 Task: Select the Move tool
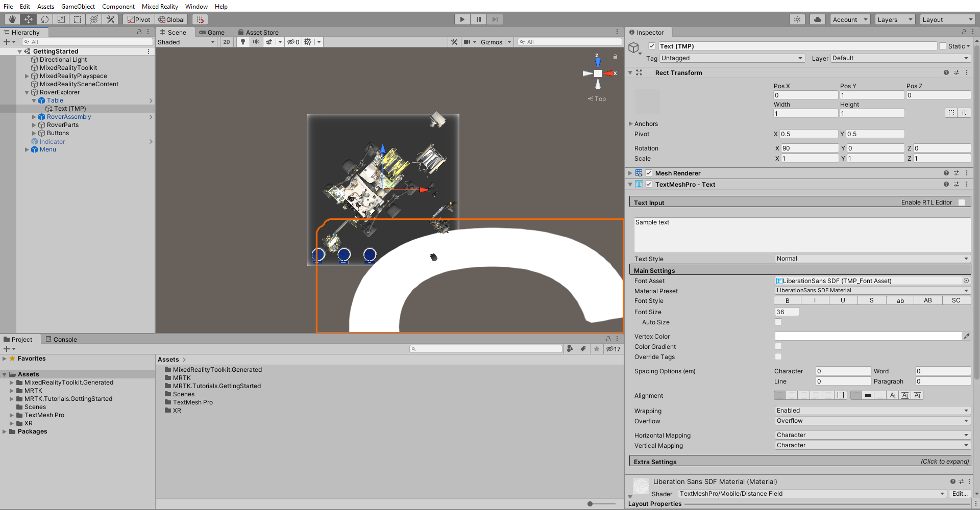coord(29,19)
